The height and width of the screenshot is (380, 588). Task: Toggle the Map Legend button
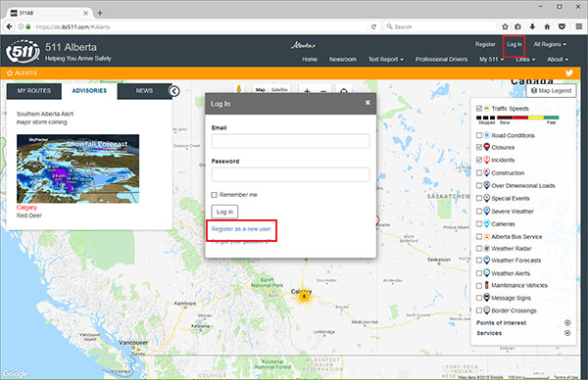pos(551,91)
